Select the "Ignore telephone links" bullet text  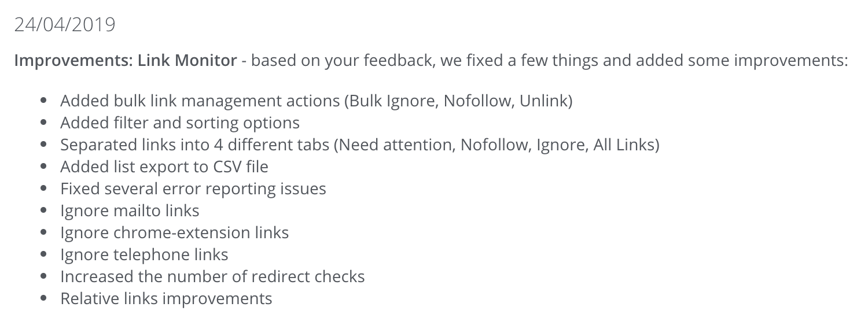tap(144, 255)
